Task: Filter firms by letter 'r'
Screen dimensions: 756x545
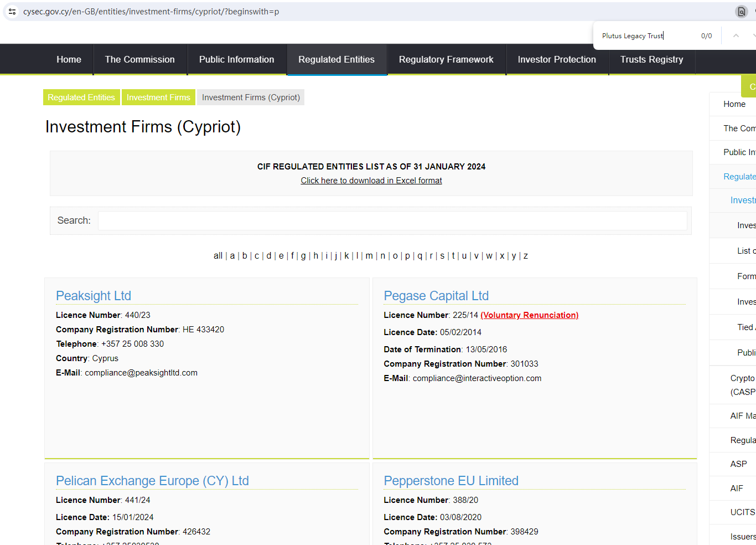Action: [x=431, y=256]
